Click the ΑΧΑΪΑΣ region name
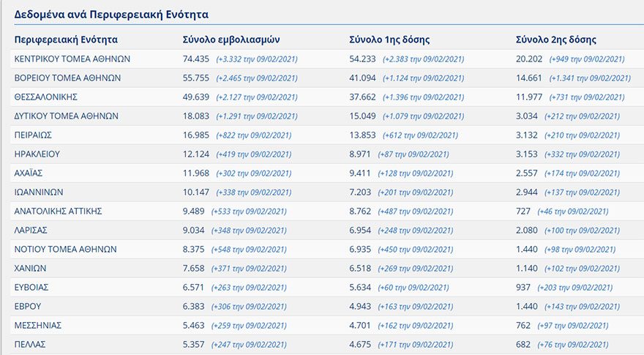 [x=29, y=173]
